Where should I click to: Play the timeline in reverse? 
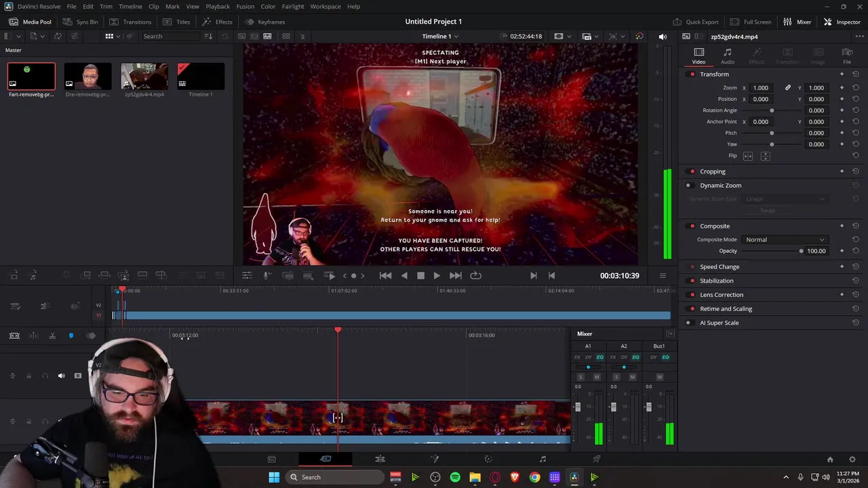pyautogui.click(x=404, y=275)
